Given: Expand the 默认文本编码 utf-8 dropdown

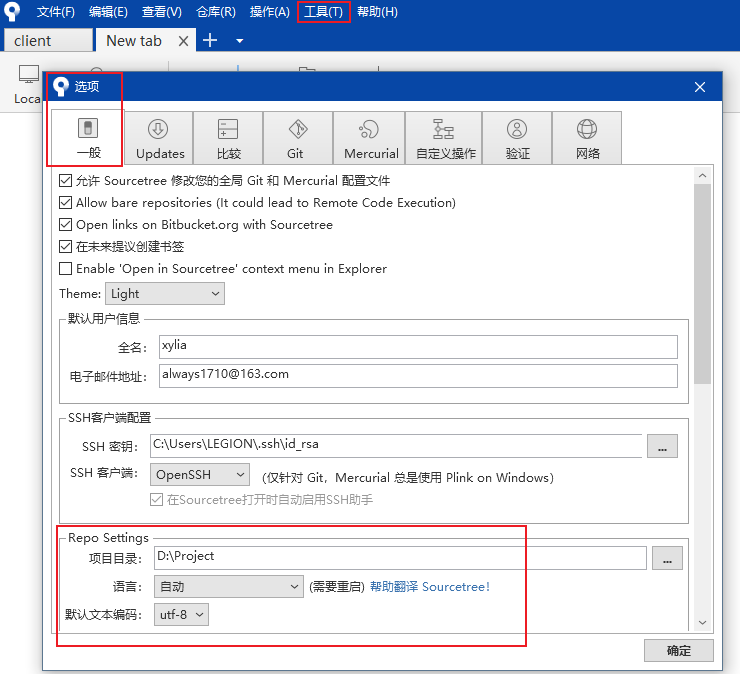Looking at the screenshot, I should tap(183, 615).
